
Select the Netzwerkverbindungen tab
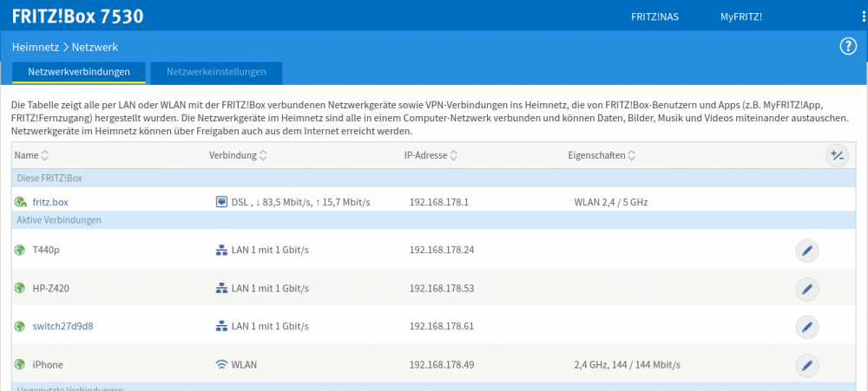click(79, 73)
